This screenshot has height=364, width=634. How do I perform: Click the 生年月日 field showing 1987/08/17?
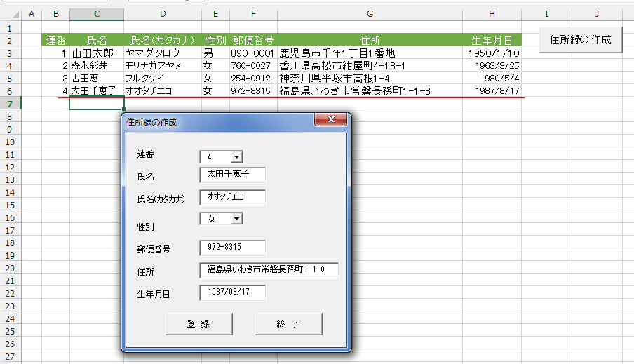pyautogui.click(x=233, y=292)
